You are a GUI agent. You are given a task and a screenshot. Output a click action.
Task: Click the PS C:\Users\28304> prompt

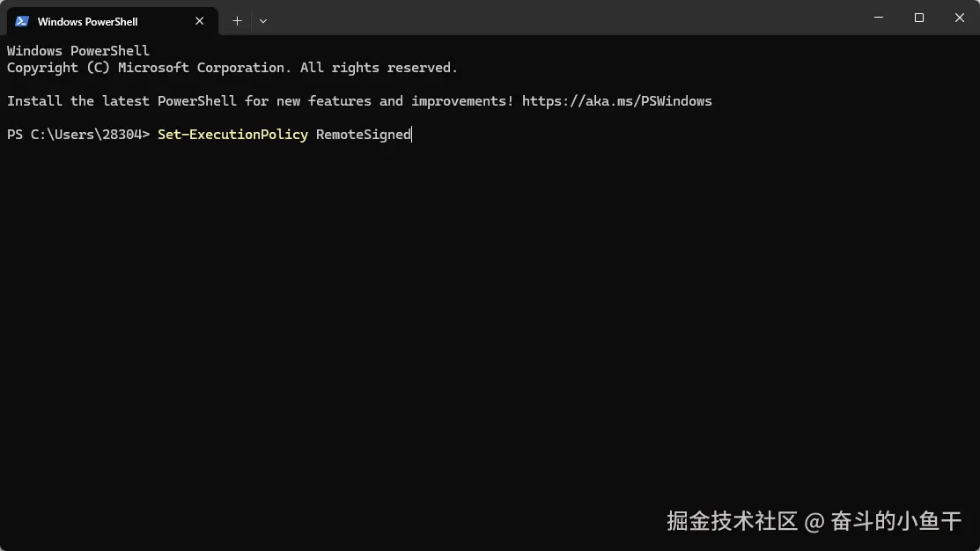tap(78, 135)
